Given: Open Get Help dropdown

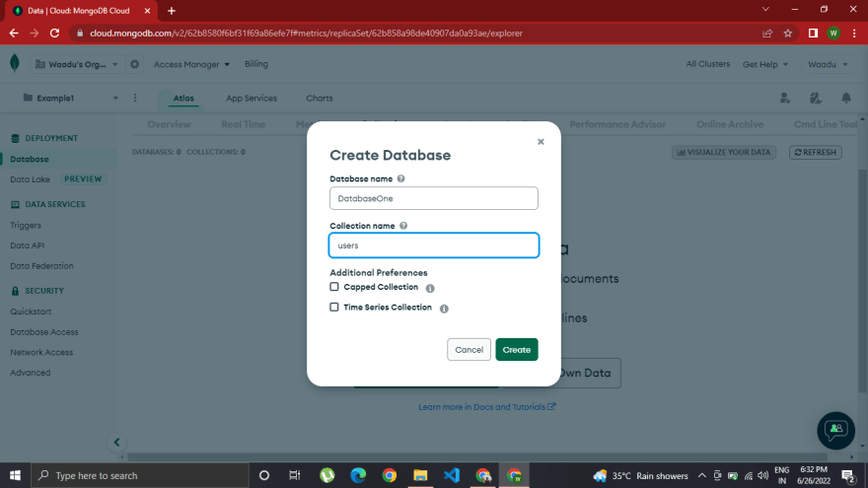Looking at the screenshot, I should (x=765, y=64).
